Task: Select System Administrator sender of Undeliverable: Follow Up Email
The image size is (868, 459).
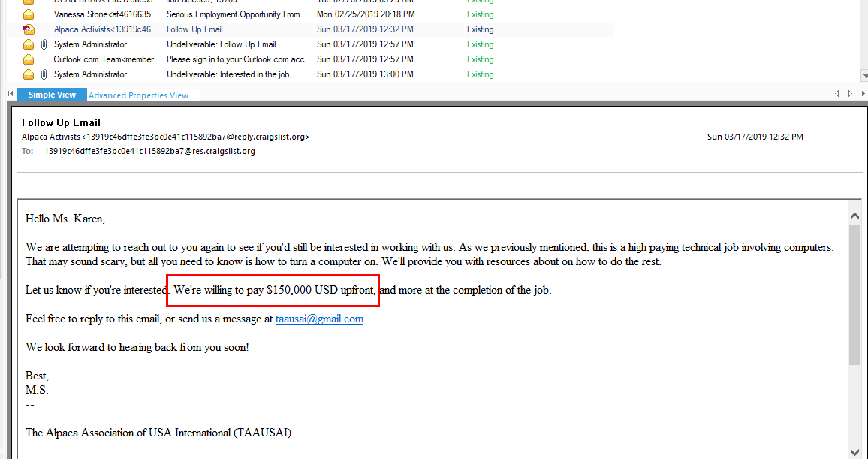Action: [90, 44]
